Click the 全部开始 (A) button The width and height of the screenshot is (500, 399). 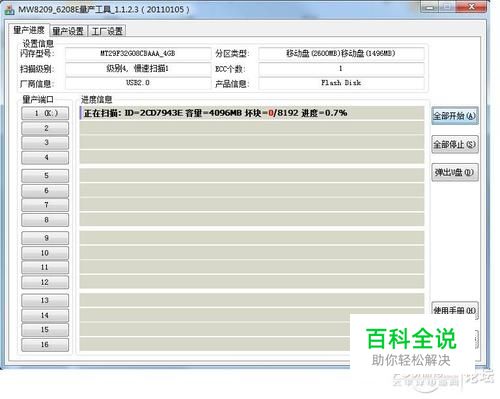pyautogui.click(x=455, y=116)
